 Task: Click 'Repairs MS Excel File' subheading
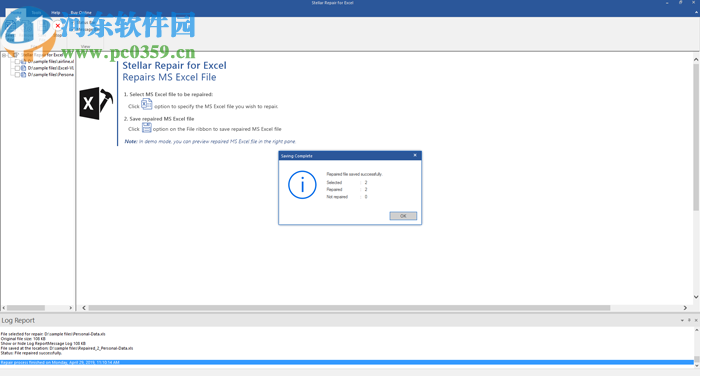(169, 77)
